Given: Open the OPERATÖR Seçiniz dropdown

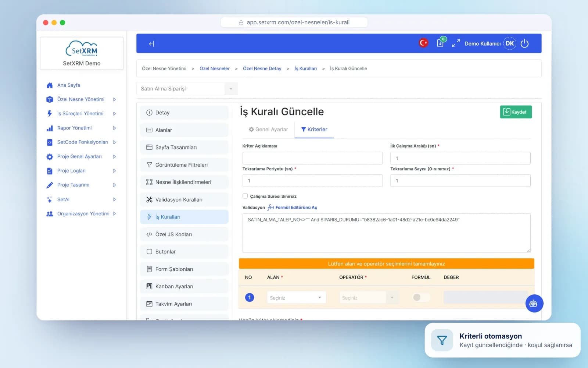Looking at the screenshot, I should click(369, 298).
